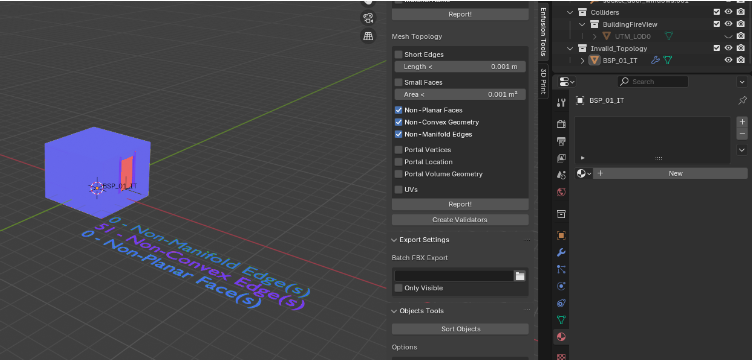The width and height of the screenshot is (752, 360).
Task: Expand the BSP_01_IT object
Action: point(582,60)
